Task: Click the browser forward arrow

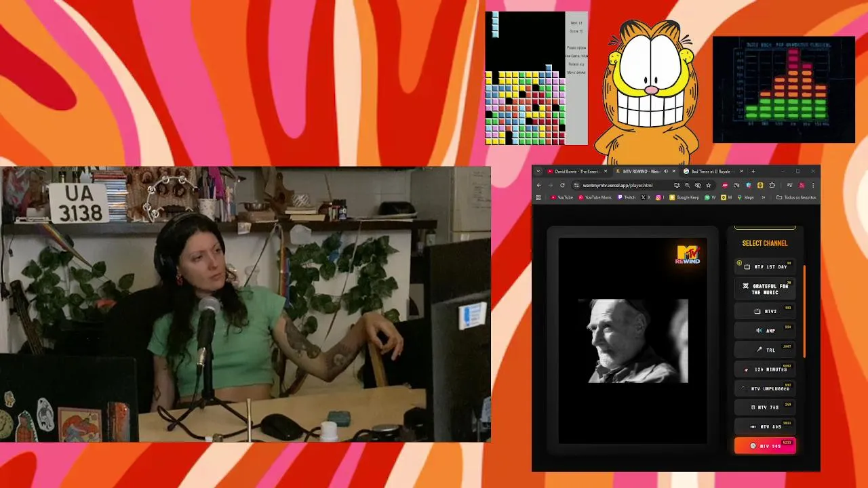Action: pos(551,185)
